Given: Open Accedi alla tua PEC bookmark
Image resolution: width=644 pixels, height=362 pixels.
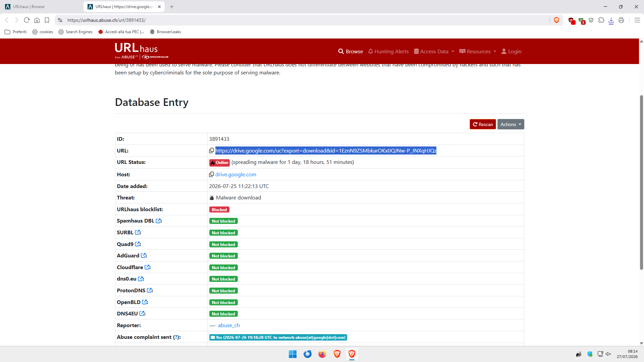Looking at the screenshot, I should pyautogui.click(x=121, y=32).
